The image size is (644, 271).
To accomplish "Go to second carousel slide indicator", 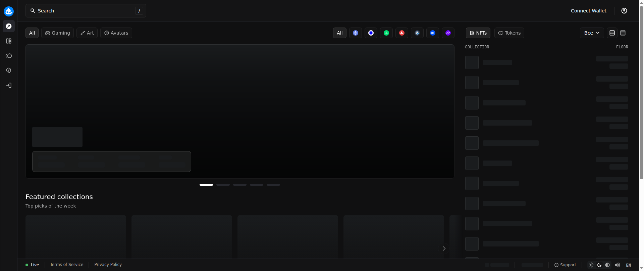I will pos(223,185).
